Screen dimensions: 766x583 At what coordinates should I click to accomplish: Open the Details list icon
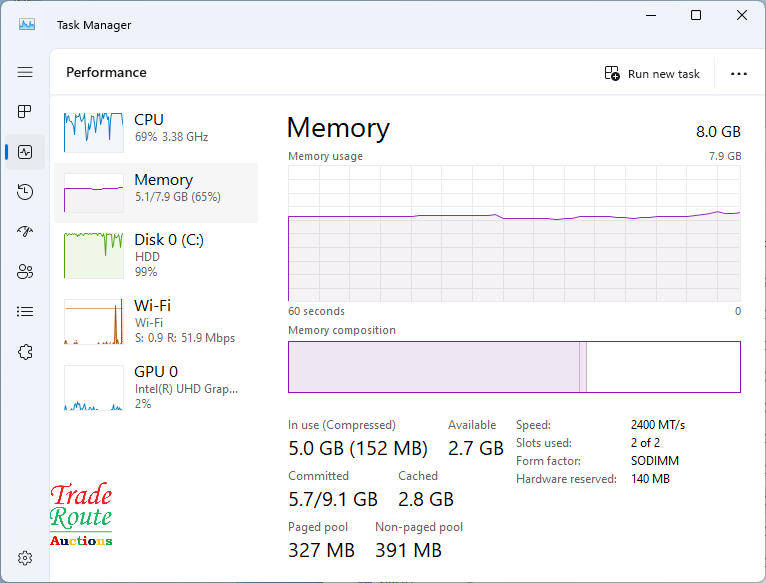[x=25, y=312]
